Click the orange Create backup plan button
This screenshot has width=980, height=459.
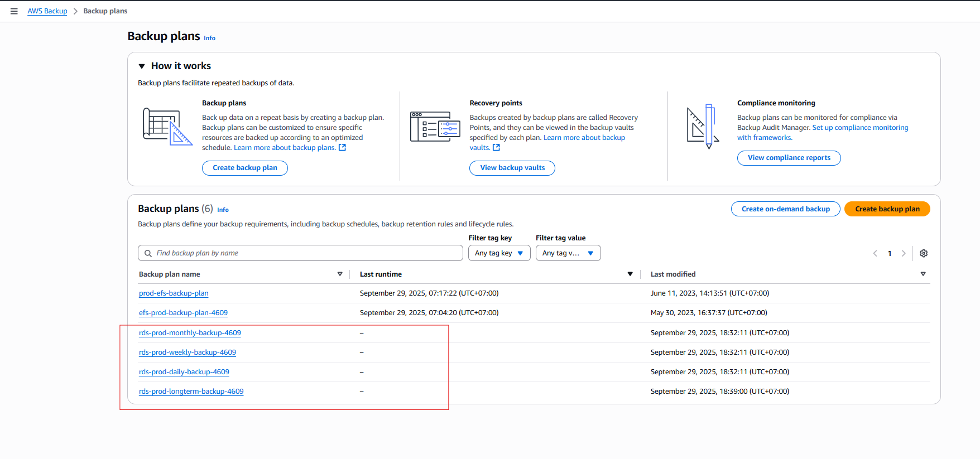click(887, 209)
